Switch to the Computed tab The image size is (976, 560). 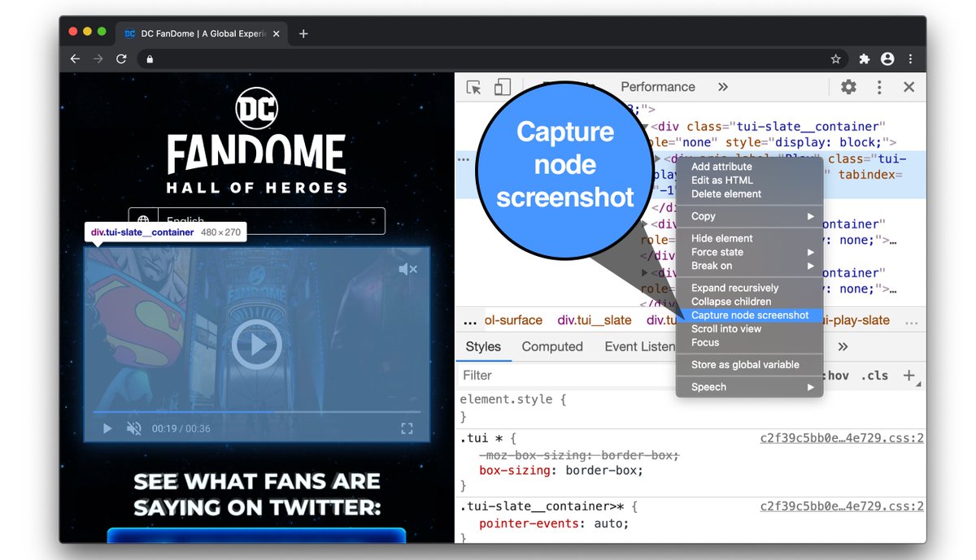coord(552,346)
